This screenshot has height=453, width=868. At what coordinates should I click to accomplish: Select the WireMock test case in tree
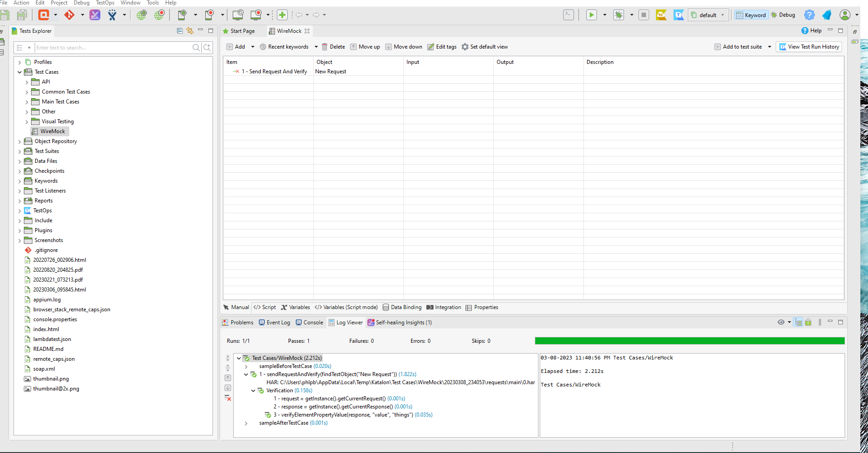[50, 131]
